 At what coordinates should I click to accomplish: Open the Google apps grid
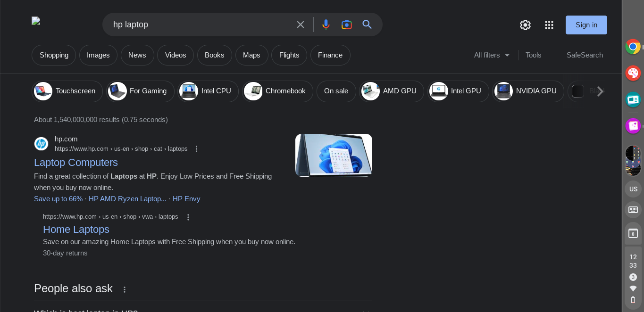point(549,25)
